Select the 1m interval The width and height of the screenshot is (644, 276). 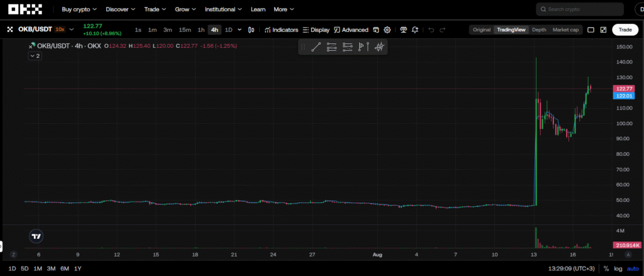pos(152,30)
